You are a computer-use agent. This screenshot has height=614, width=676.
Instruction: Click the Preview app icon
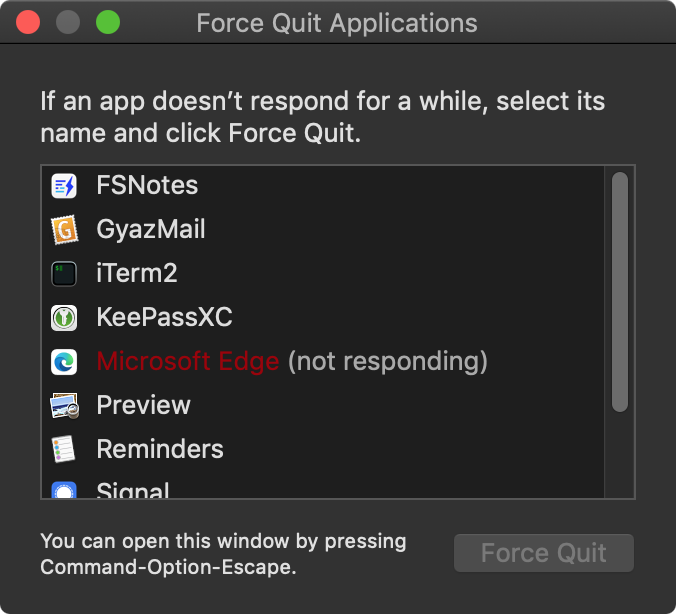coord(64,405)
